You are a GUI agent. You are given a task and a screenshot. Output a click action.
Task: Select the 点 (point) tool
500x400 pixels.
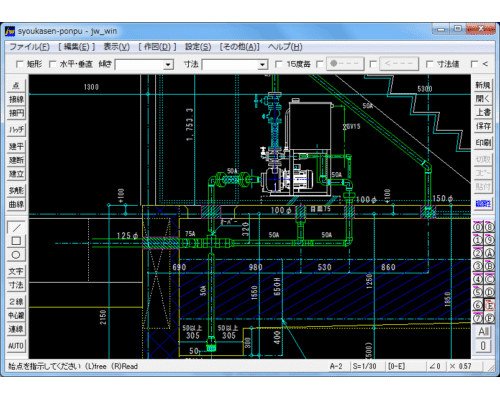point(16,85)
